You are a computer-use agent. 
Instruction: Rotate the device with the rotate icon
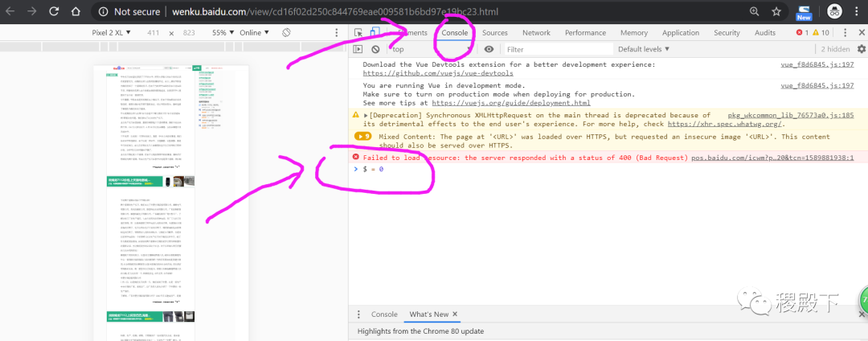pos(286,33)
